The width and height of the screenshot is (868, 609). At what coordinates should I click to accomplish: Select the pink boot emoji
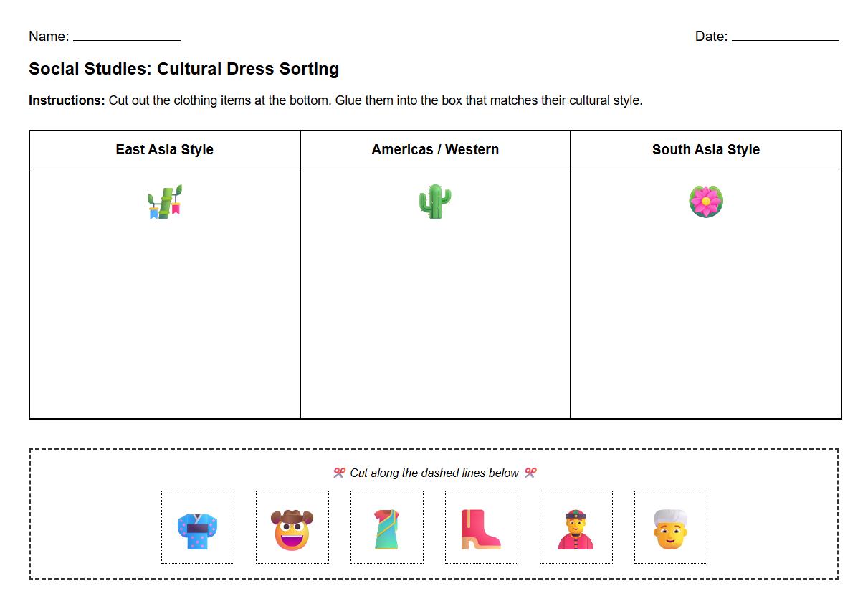[x=481, y=527]
